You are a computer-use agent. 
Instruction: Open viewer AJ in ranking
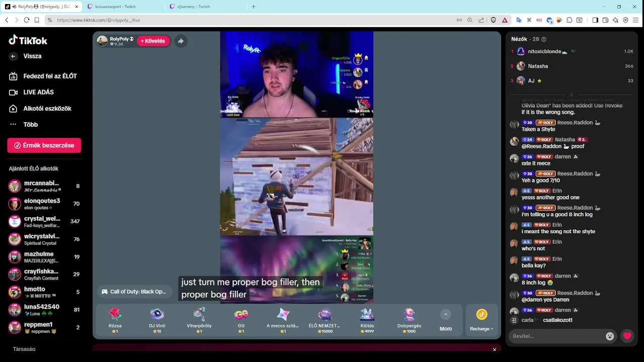572,80
